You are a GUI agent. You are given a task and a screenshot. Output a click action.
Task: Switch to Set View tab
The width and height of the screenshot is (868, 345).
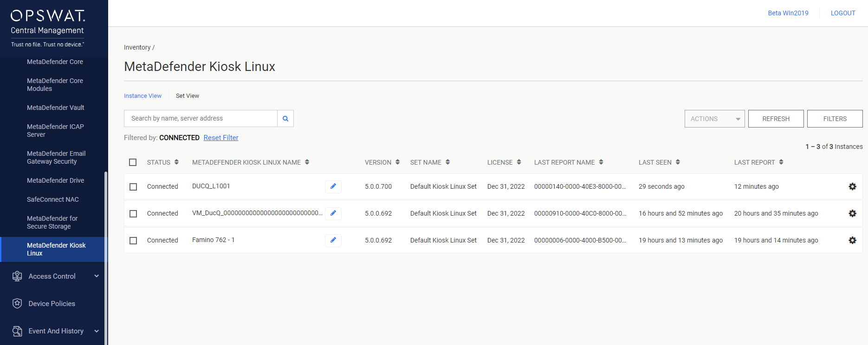[188, 96]
